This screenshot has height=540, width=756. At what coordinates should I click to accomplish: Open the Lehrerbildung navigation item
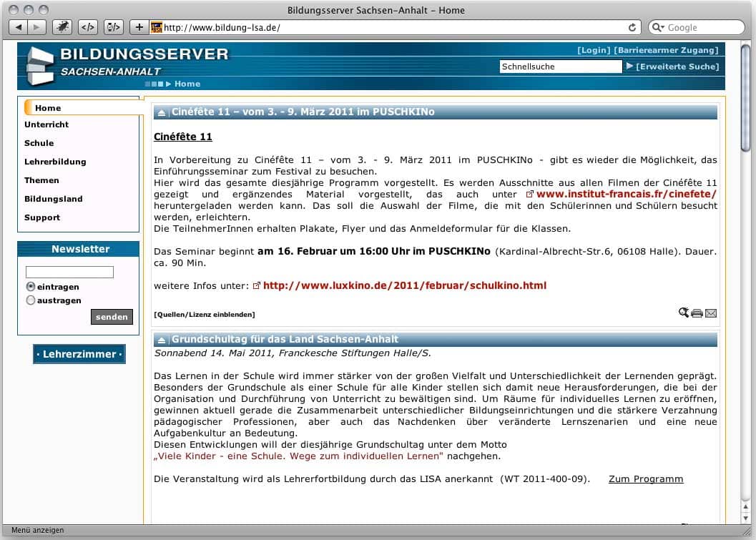(x=55, y=162)
